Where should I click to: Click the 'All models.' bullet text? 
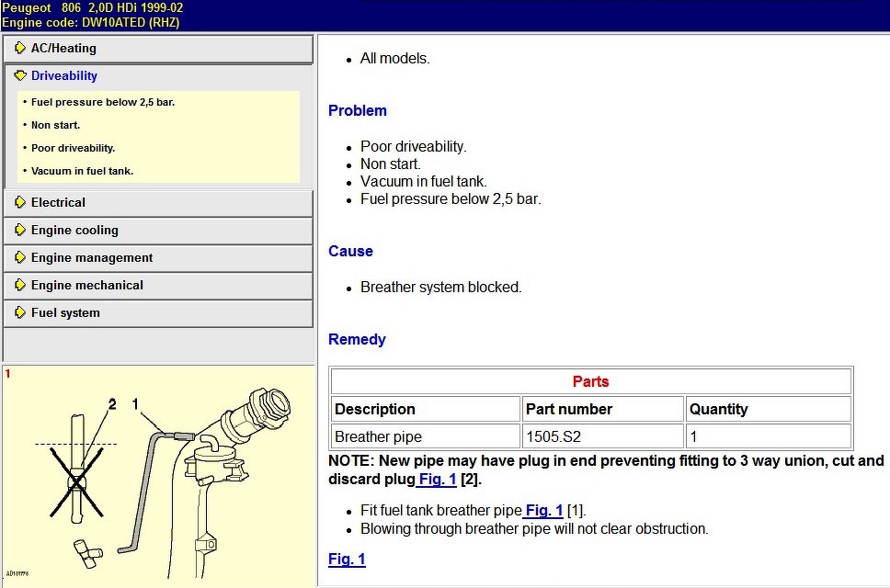pos(395,59)
